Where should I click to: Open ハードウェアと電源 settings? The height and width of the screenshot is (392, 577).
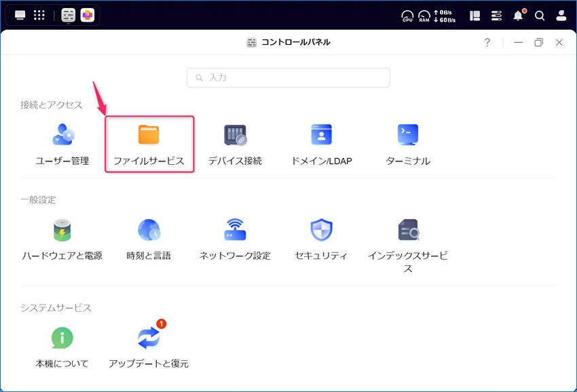[x=62, y=238]
